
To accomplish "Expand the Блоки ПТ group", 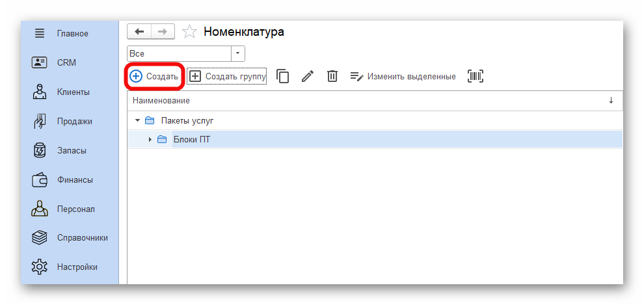I will tap(150, 140).
